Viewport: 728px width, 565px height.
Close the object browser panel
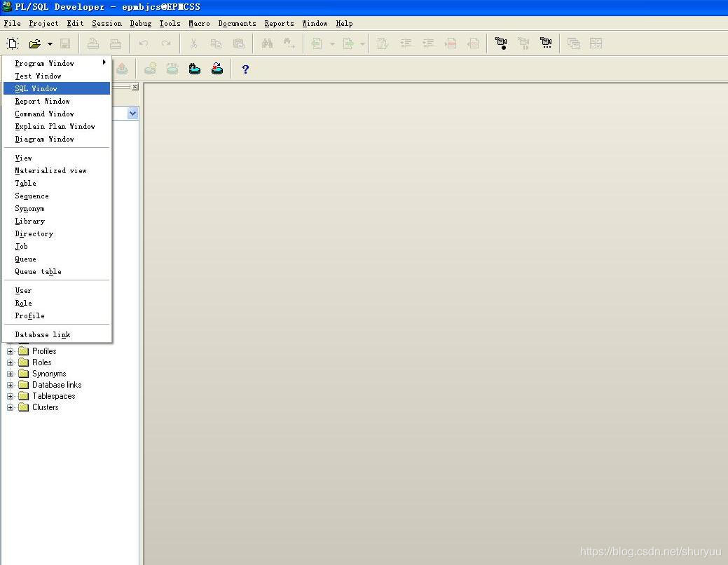click(x=135, y=87)
